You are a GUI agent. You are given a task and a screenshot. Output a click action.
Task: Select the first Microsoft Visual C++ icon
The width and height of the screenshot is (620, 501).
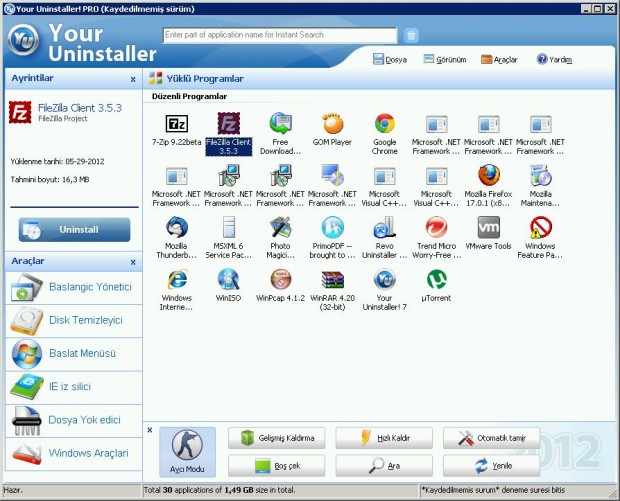[384, 176]
